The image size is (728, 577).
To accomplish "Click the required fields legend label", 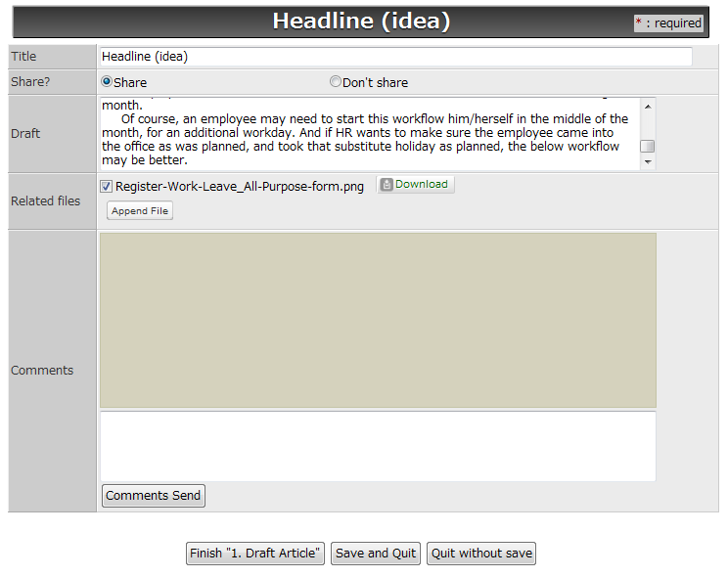I will [668, 22].
